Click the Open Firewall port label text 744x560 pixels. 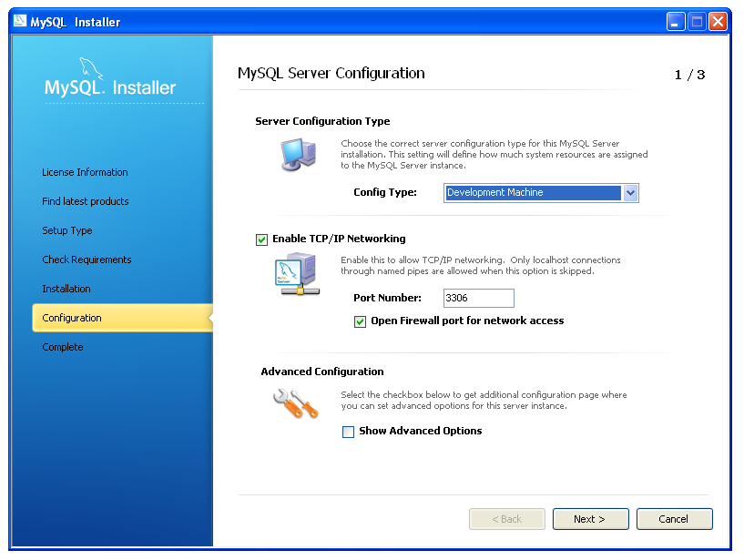pyautogui.click(x=467, y=321)
